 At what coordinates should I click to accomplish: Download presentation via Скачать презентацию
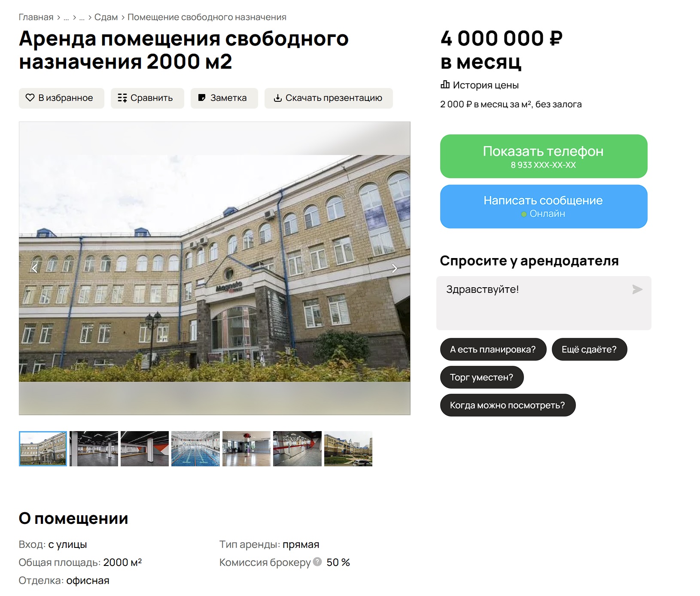329,98
